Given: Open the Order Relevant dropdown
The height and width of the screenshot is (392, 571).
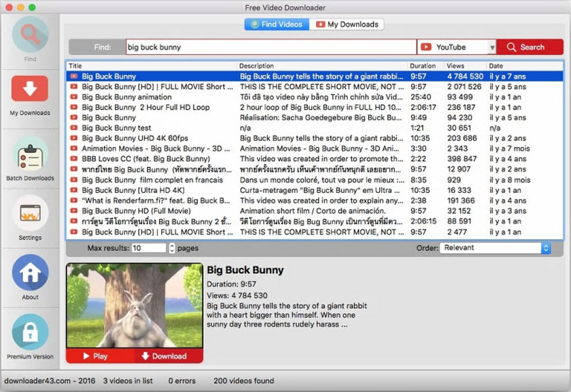Looking at the screenshot, I should [495, 248].
